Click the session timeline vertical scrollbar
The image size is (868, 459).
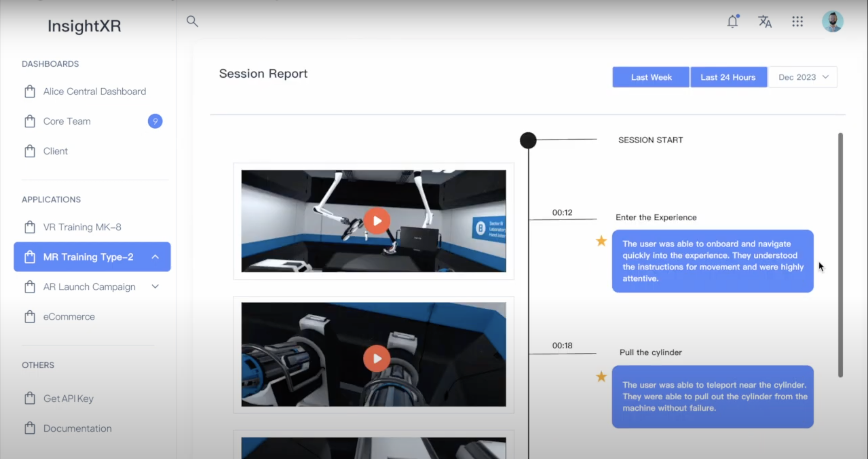840,255
